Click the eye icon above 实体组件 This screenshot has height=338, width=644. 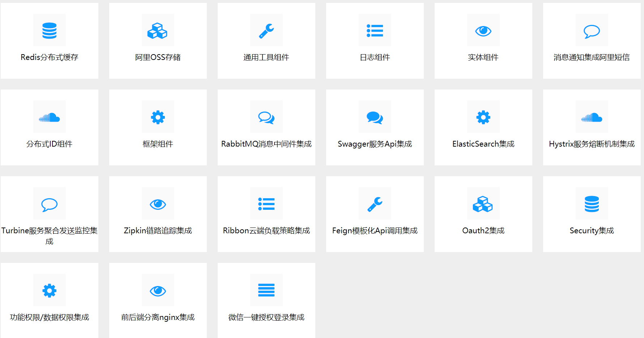click(x=483, y=31)
